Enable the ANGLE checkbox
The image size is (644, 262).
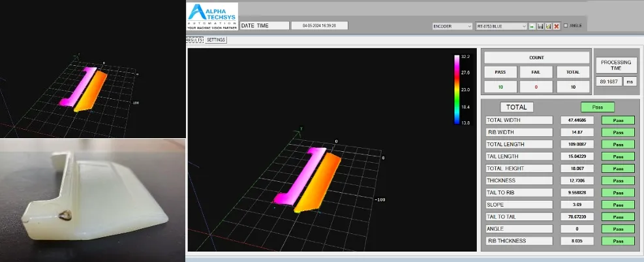click(x=566, y=26)
